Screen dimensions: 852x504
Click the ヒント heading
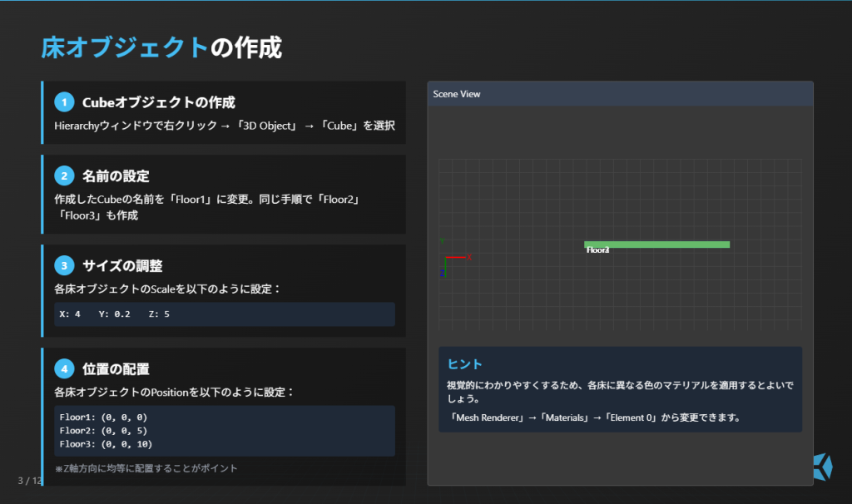pyautogui.click(x=465, y=364)
